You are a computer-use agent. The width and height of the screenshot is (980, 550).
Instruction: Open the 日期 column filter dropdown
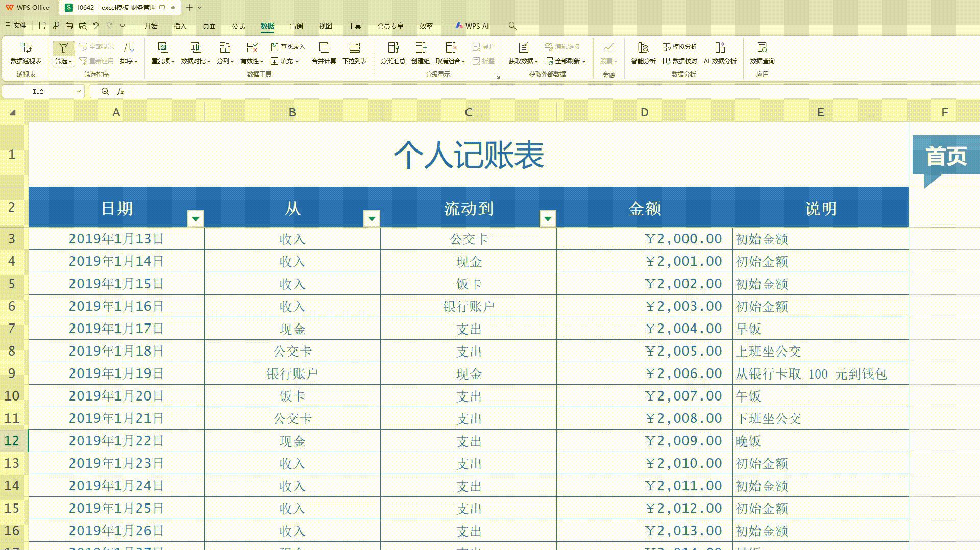click(195, 219)
